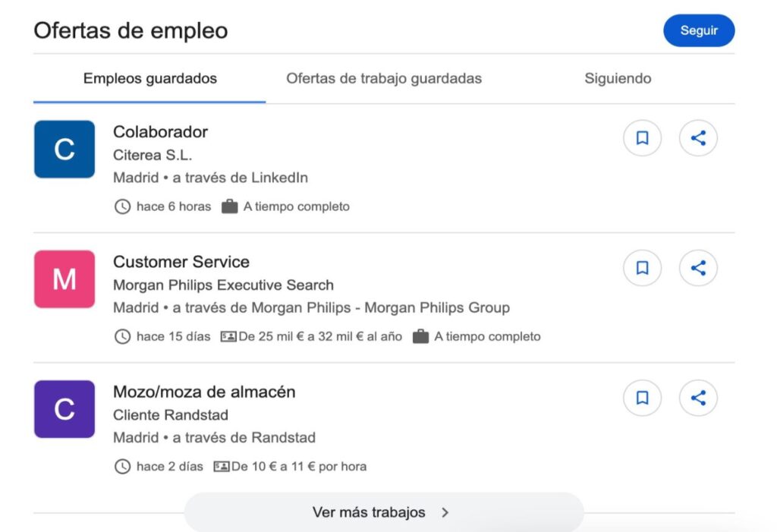
Task: Open the pink M Morgan Philips logo
Action: coord(64,279)
